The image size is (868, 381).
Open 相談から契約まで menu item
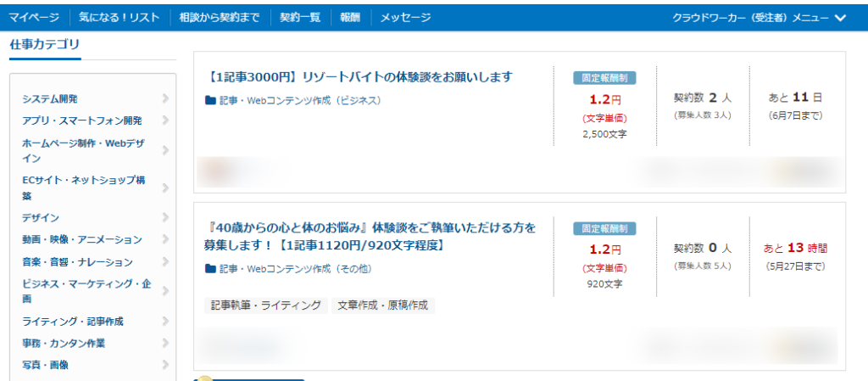[220, 17]
